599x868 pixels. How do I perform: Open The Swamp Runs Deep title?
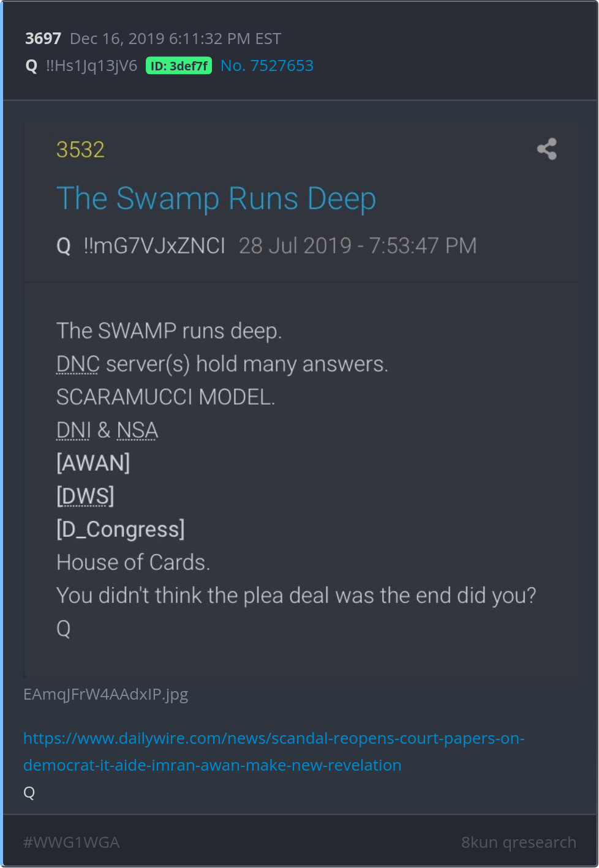[216, 199]
